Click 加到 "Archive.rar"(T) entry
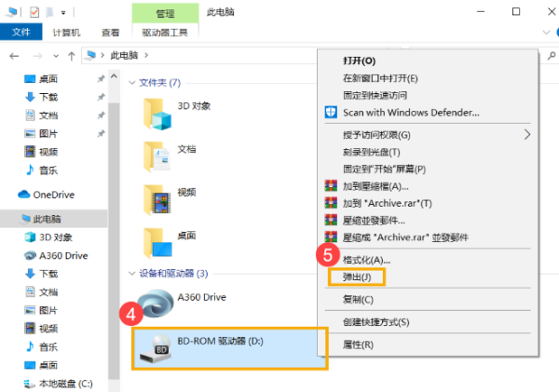 (x=388, y=204)
